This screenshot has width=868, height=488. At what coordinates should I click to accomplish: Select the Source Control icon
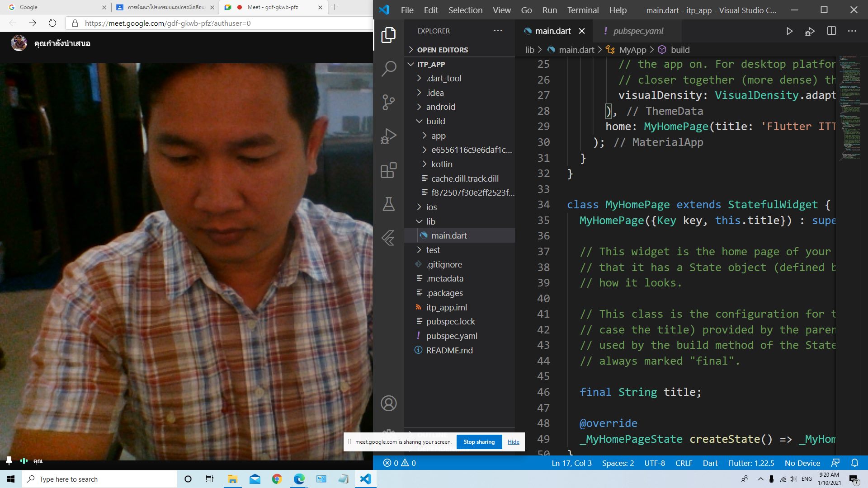click(388, 102)
